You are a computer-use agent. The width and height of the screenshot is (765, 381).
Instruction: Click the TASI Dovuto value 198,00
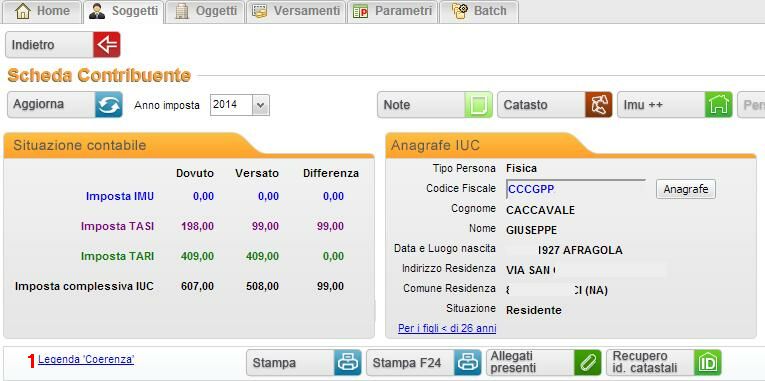[197, 226]
